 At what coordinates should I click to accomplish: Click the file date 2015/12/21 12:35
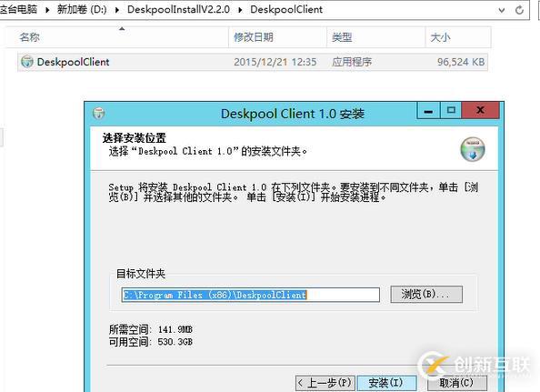(x=275, y=62)
